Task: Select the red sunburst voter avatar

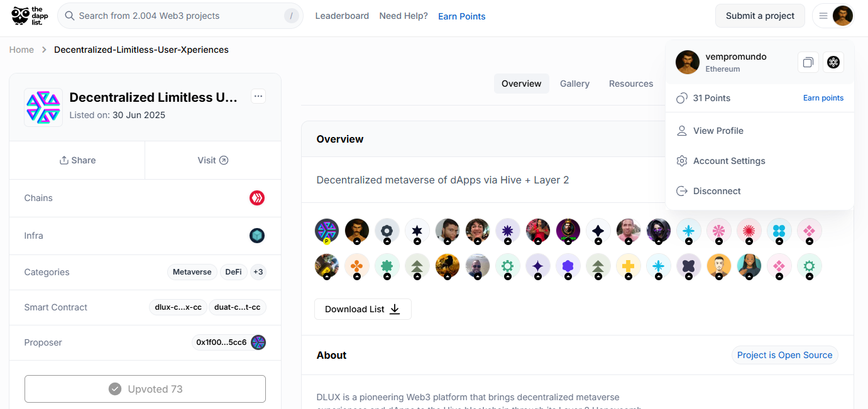Action: (x=749, y=231)
